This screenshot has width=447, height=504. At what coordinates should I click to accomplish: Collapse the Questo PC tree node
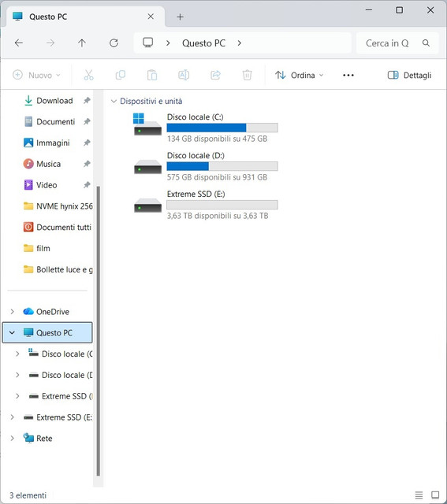click(x=13, y=332)
